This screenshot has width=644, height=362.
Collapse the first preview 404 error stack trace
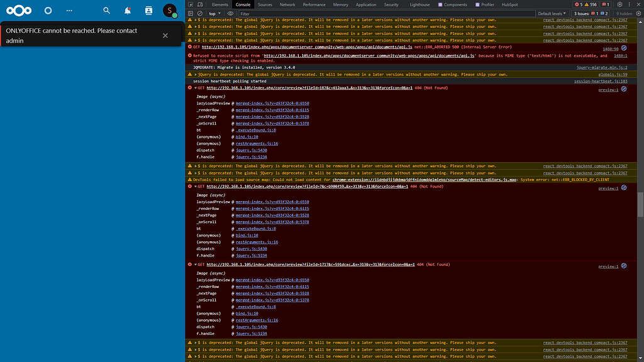coord(195,88)
